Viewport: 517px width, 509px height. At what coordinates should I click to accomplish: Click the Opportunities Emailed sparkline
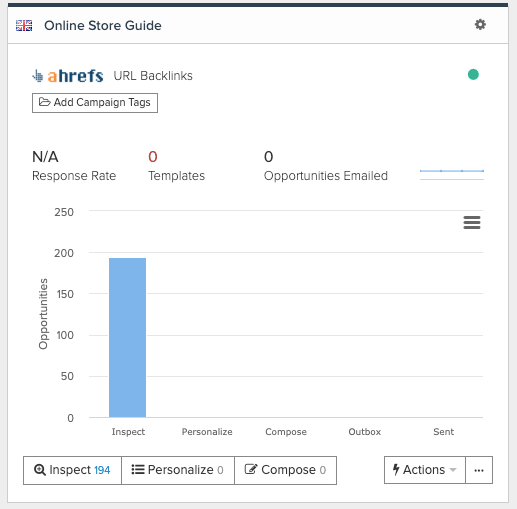point(452,175)
